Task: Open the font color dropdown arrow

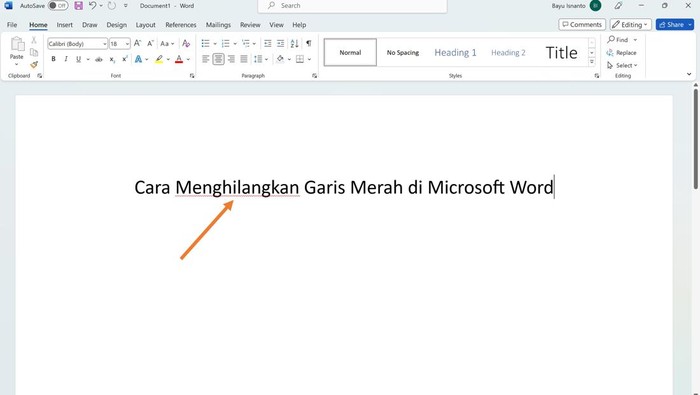Action: 188,59
